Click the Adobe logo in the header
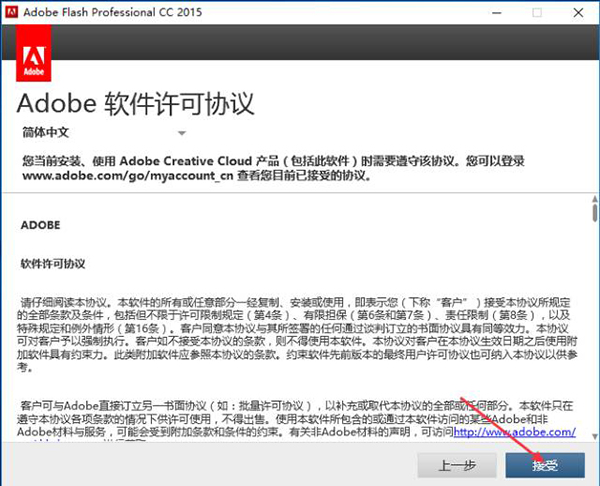This screenshot has height=486, width=600. pos(34,61)
